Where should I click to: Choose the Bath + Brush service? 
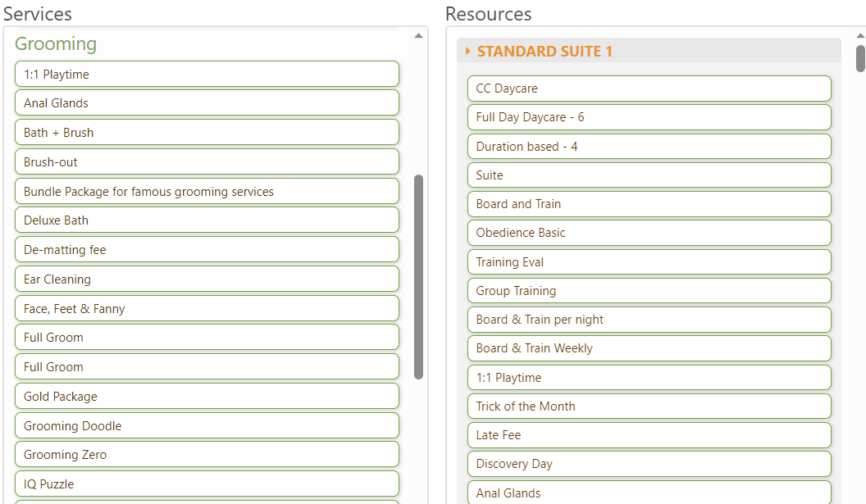coord(207,133)
